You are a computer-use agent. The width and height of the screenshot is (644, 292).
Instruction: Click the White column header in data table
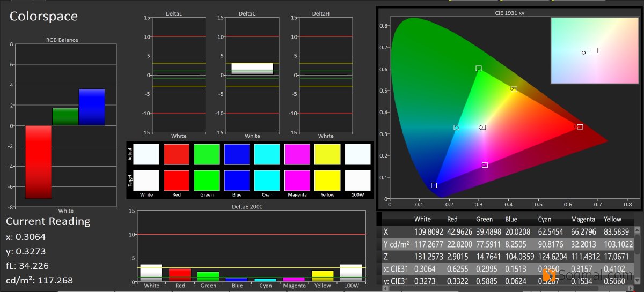pos(422,219)
